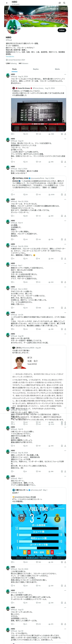Open more options on Aug 31, 2024 post
This screenshot has height=644, width=72.
pos(65,74)
